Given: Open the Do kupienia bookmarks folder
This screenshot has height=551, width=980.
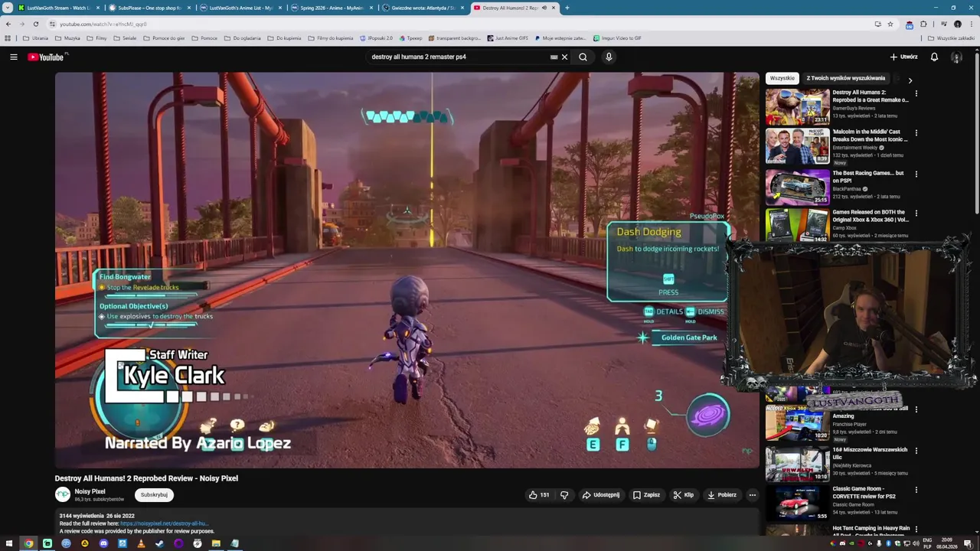Looking at the screenshot, I should [284, 38].
